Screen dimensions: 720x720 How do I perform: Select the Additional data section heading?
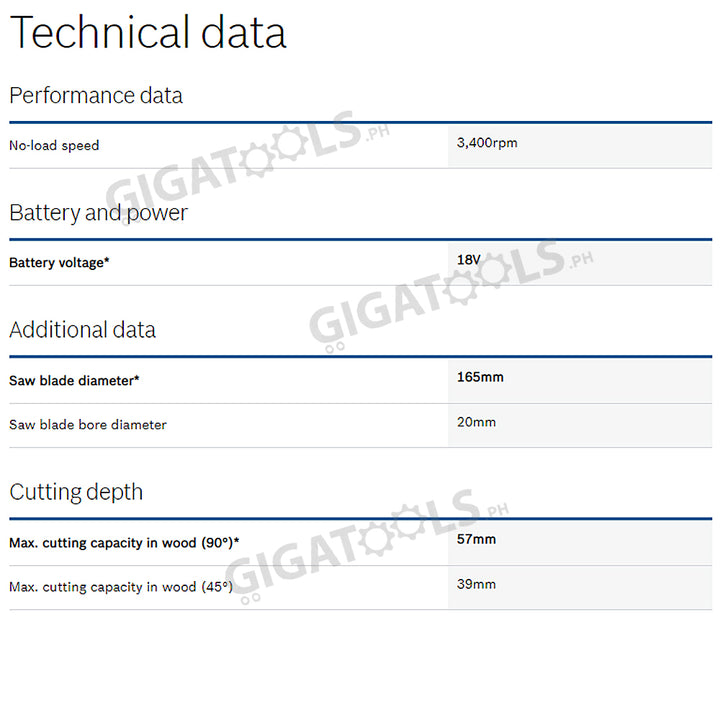click(83, 330)
